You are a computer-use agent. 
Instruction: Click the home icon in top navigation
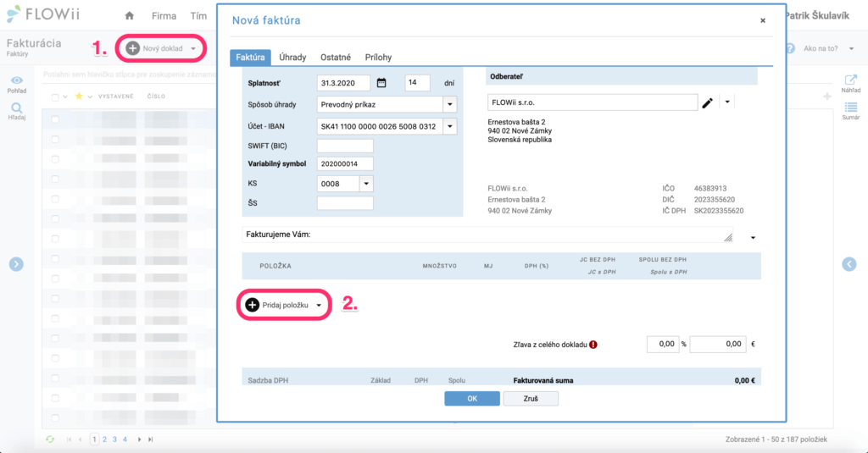click(x=130, y=15)
